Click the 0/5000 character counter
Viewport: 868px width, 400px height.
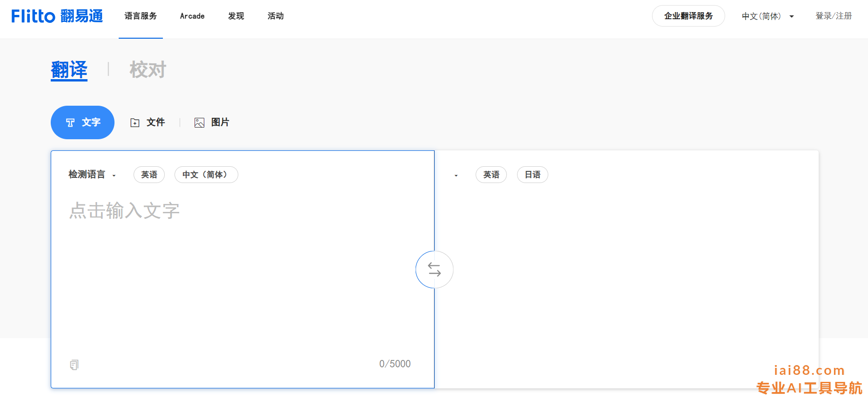[x=395, y=364]
